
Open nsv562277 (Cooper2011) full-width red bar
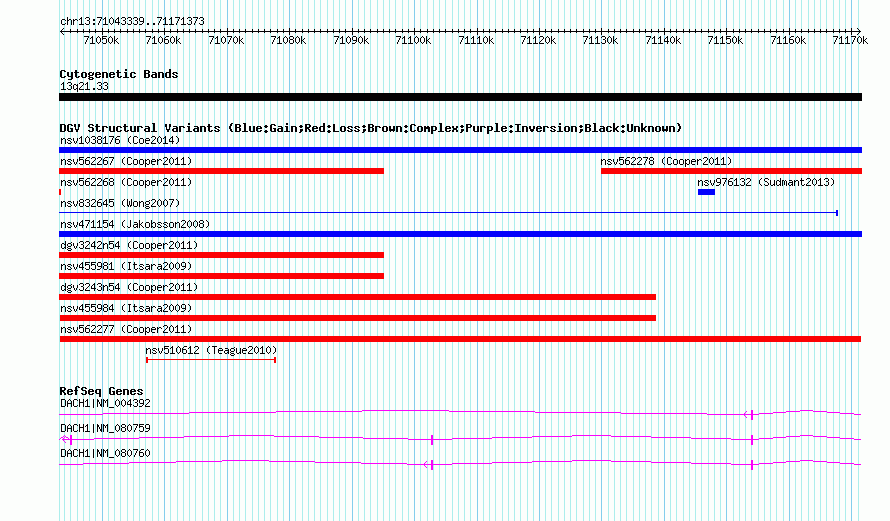pyautogui.click(x=460, y=339)
